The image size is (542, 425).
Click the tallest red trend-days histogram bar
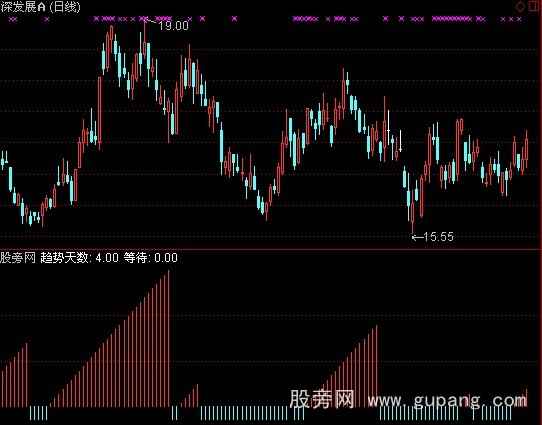tap(169, 338)
